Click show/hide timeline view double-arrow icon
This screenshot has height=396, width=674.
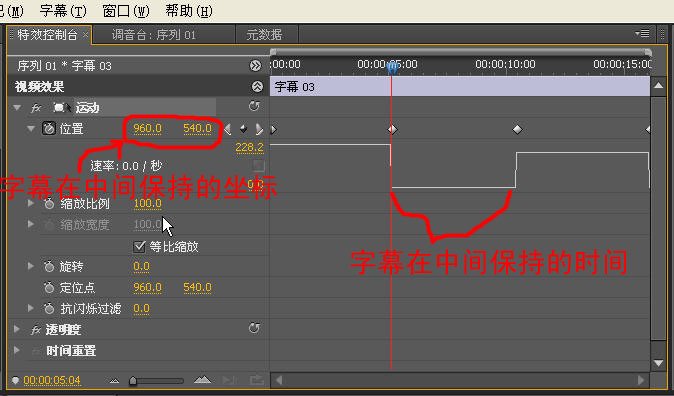(255, 66)
